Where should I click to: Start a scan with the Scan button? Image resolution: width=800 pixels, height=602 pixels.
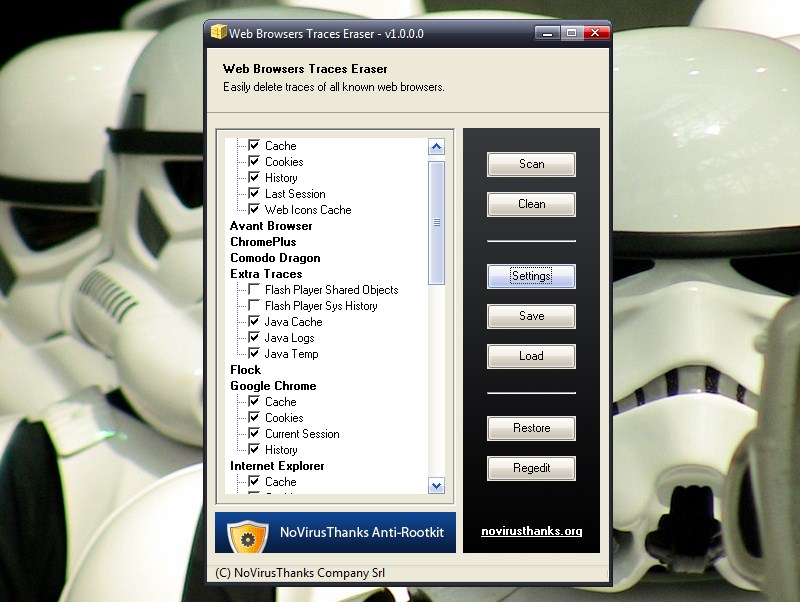point(531,164)
